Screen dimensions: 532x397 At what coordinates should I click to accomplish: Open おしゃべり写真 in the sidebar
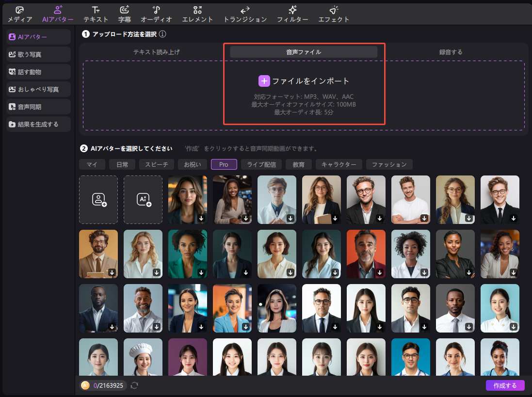point(38,89)
